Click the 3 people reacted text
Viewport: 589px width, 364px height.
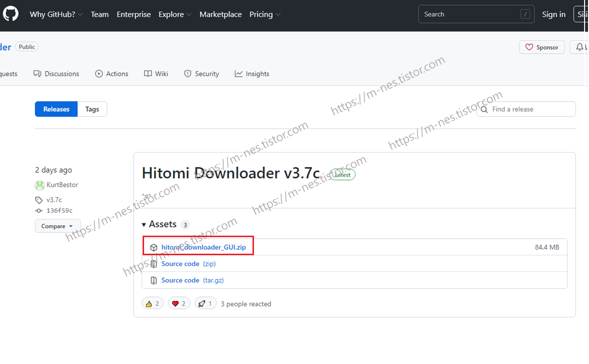246,304
